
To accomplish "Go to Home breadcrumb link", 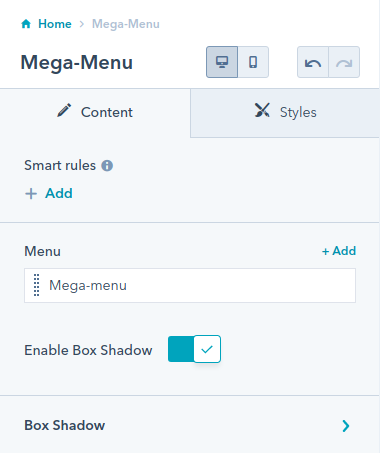I will (55, 24).
